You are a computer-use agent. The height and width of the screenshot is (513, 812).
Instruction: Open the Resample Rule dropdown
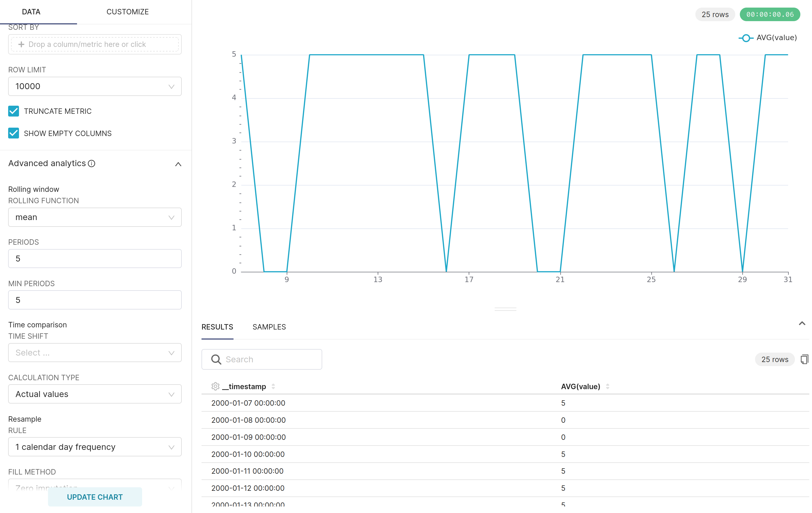pos(95,447)
